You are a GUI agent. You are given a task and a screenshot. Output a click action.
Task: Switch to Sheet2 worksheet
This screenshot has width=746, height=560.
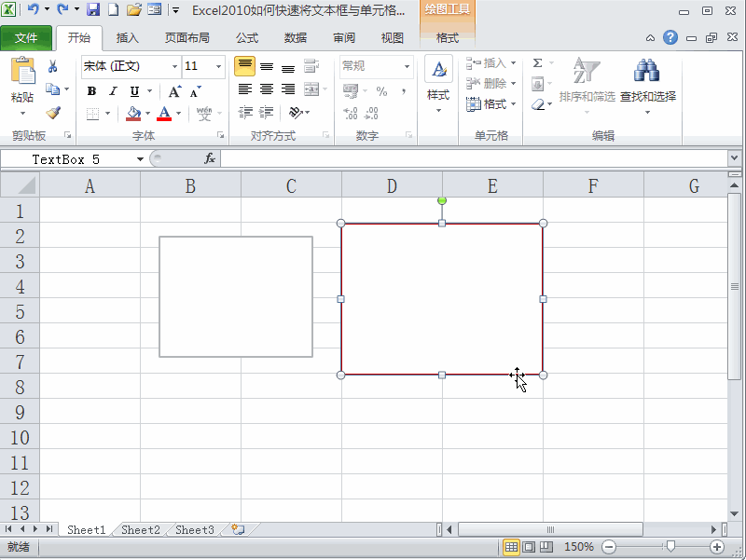point(140,529)
